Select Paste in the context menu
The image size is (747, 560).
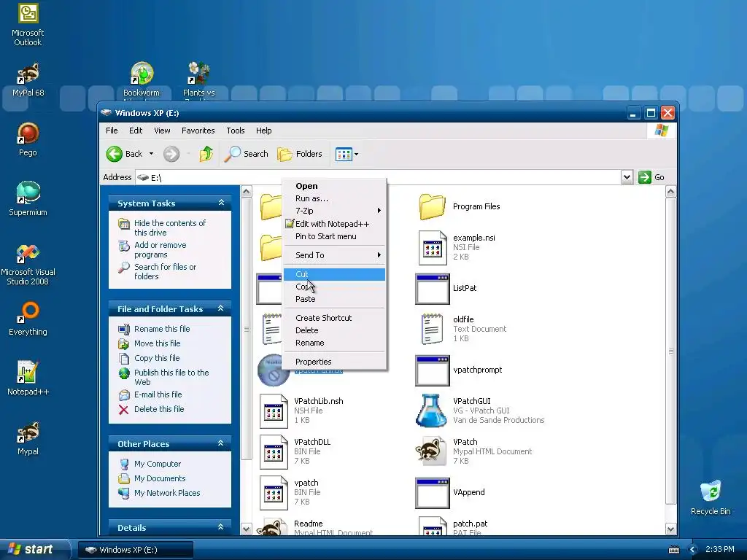[x=334, y=299]
